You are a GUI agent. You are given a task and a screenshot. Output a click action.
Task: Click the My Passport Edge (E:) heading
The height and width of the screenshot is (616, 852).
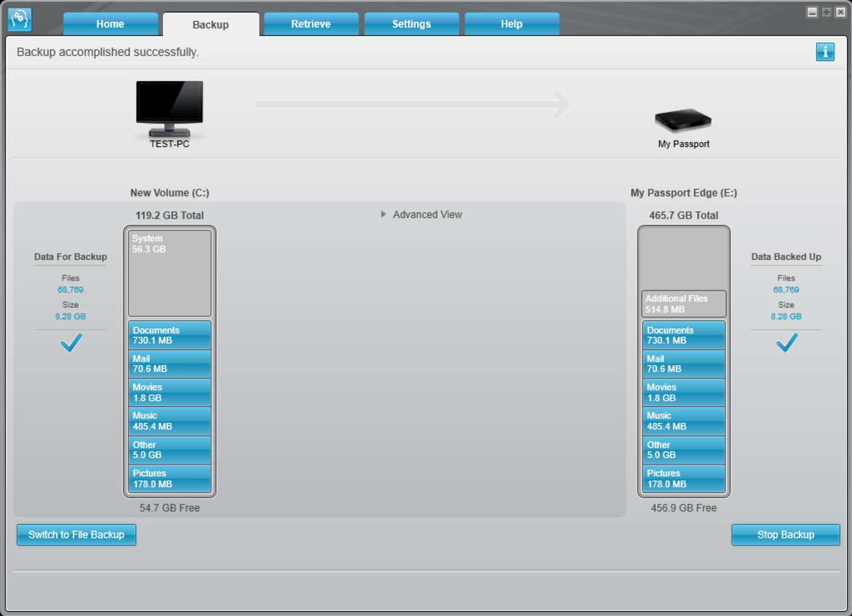click(684, 193)
